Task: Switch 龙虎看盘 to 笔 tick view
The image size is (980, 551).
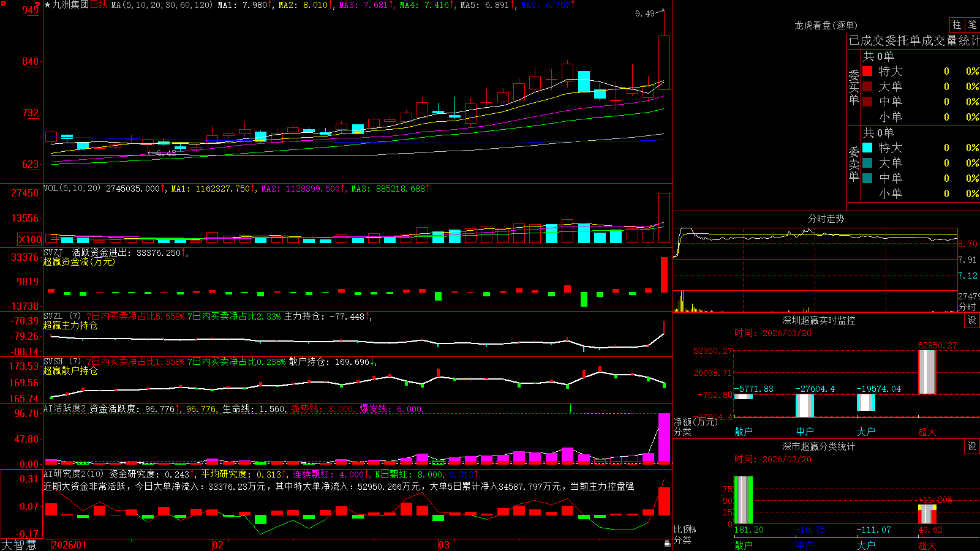Action: (973, 25)
